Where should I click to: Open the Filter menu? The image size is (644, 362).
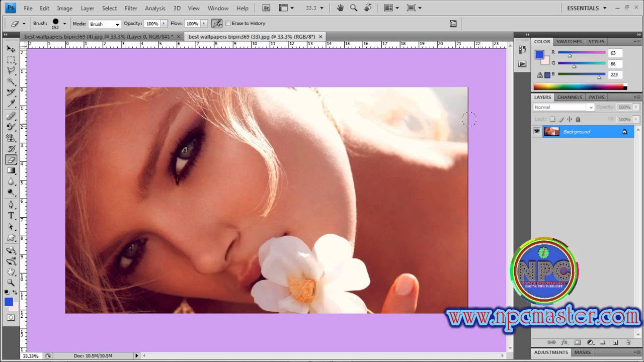coord(131,8)
